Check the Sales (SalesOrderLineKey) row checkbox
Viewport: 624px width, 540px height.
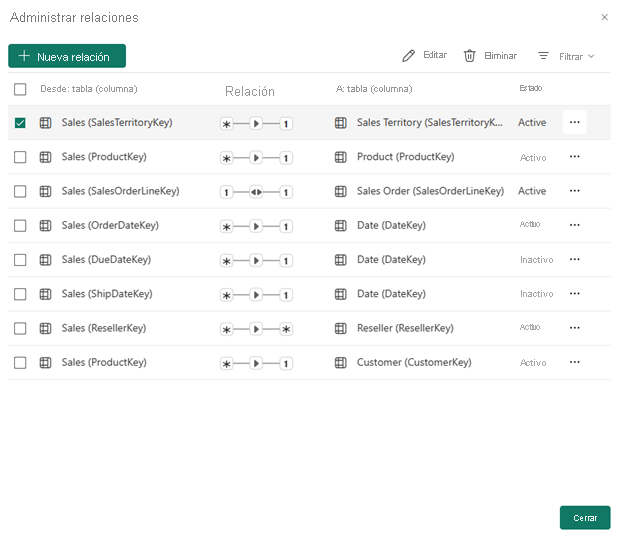pos(20,191)
